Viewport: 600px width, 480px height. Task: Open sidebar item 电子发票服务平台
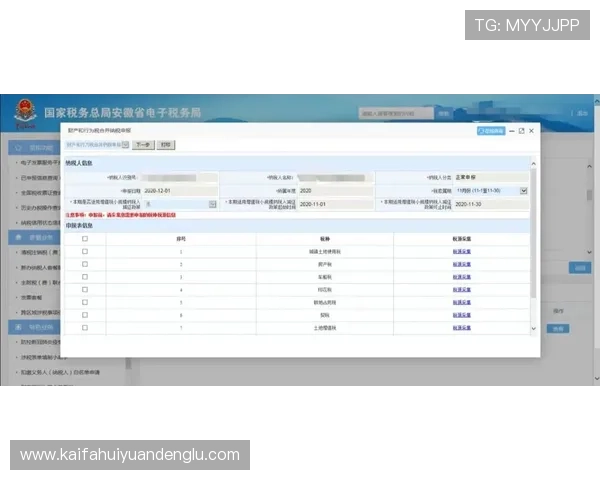[40, 163]
